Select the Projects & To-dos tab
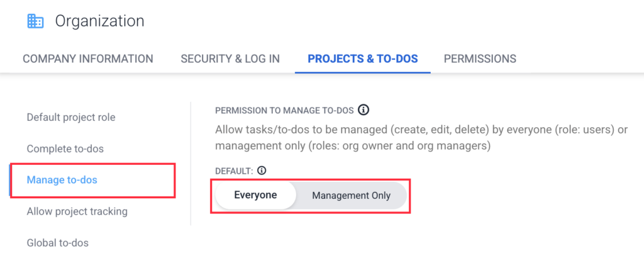The image size is (644, 265). 362,59
